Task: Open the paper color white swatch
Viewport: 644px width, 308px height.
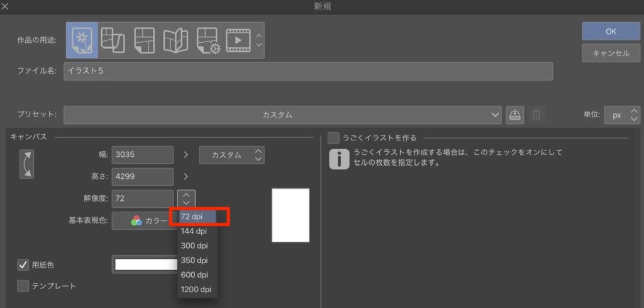Action: coord(146,265)
